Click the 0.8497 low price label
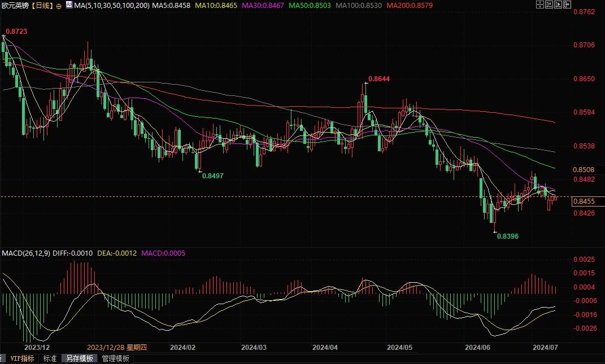The image size is (605, 364). pyautogui.click(x=213, y=176)
